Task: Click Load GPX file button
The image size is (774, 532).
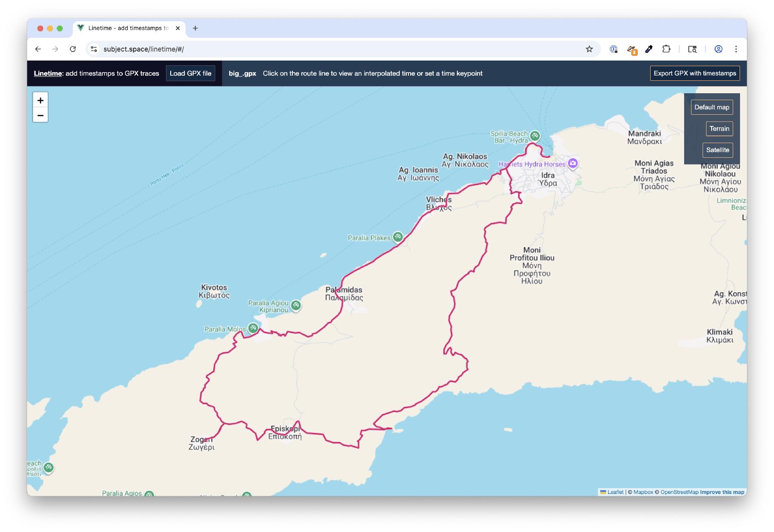Action: click(x=190, y=73)
